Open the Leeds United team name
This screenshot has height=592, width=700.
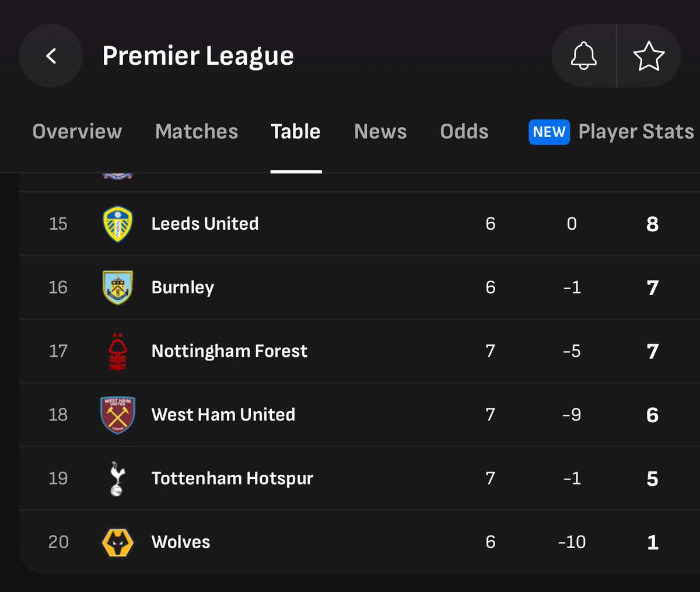[205, 224]
